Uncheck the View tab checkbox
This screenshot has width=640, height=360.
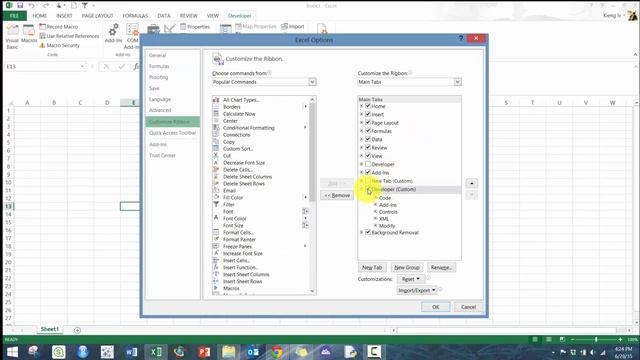click(368, 156)
